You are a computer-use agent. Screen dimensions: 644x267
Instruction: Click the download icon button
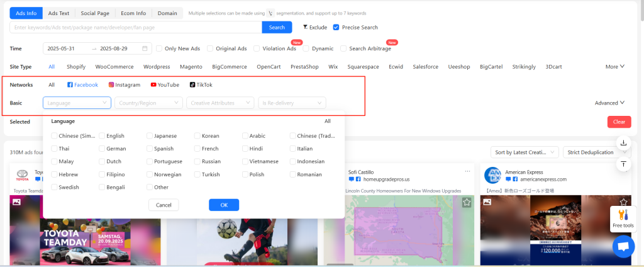[x=623, y=143]
